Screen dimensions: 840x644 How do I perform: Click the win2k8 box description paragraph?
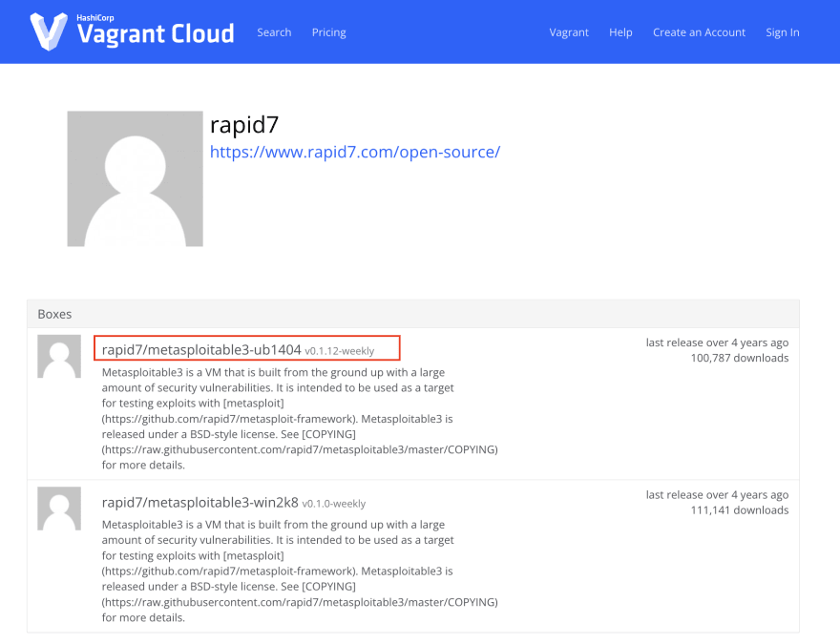[x=300, y=571]
